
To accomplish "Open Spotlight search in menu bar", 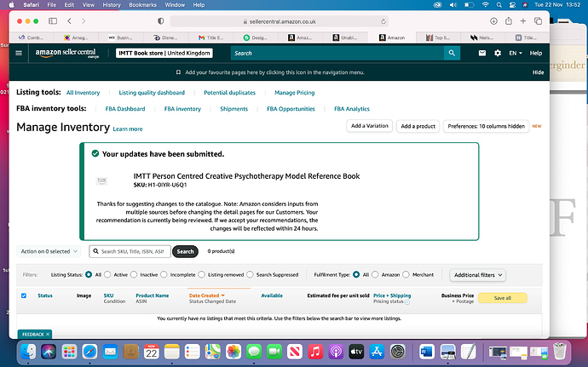I will (x=499, y=5).
